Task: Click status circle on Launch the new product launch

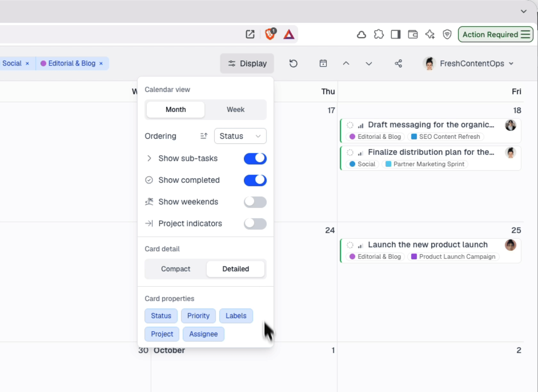Action: coord(350,245)
